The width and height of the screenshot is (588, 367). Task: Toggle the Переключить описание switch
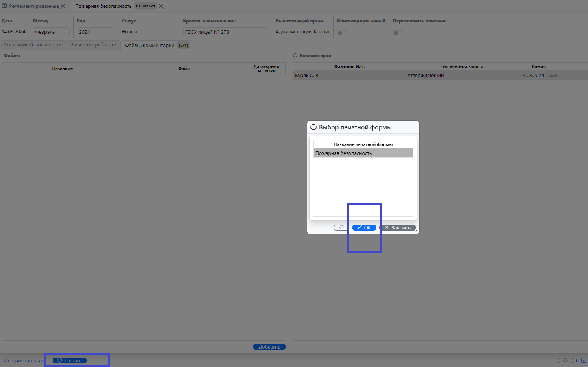point(398,33)
